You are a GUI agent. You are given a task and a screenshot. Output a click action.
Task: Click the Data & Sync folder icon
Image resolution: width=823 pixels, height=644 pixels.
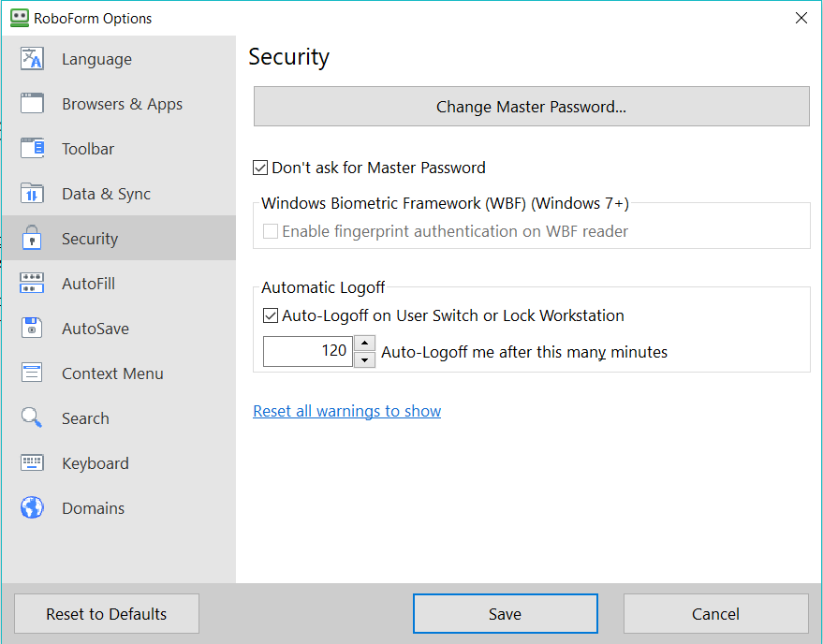pos(32,193)
